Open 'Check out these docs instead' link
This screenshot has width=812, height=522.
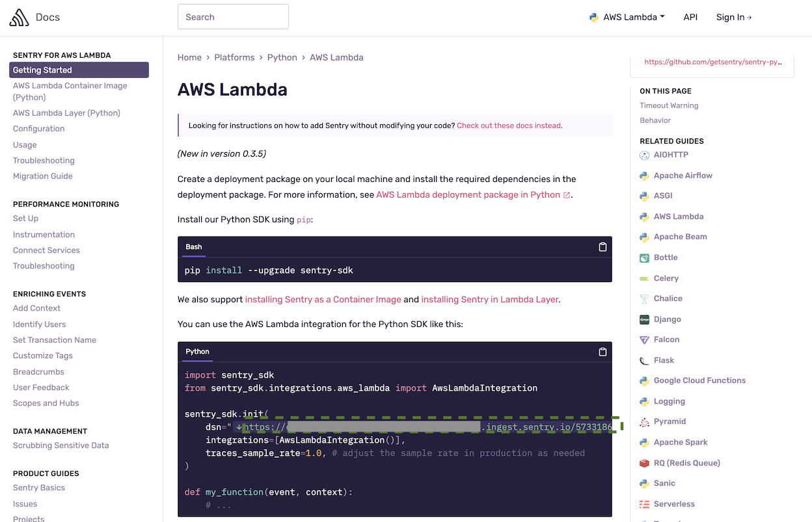click(509, 125)
